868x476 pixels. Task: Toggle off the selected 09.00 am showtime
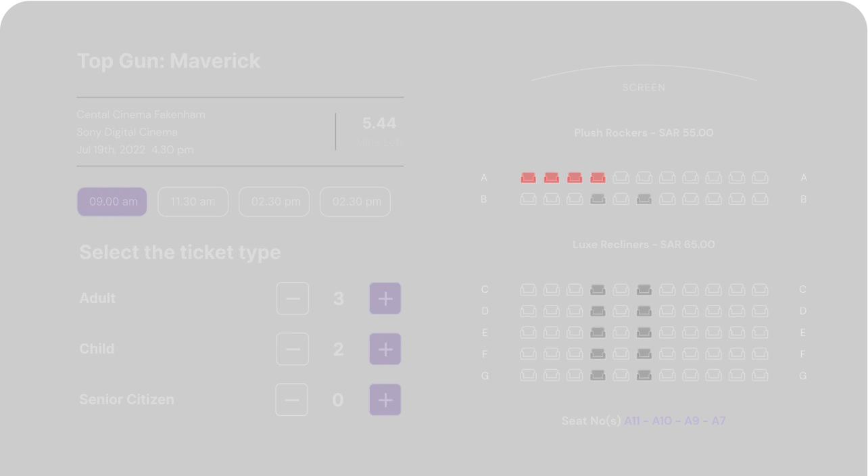coord(112,201)
